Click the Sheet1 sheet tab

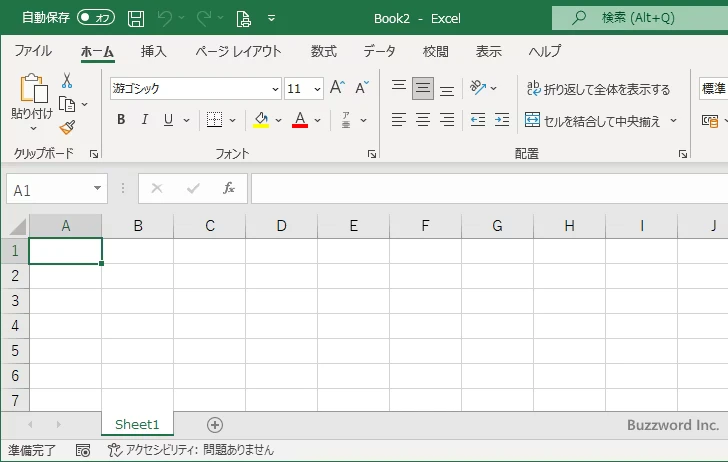[x=137, y=424]
